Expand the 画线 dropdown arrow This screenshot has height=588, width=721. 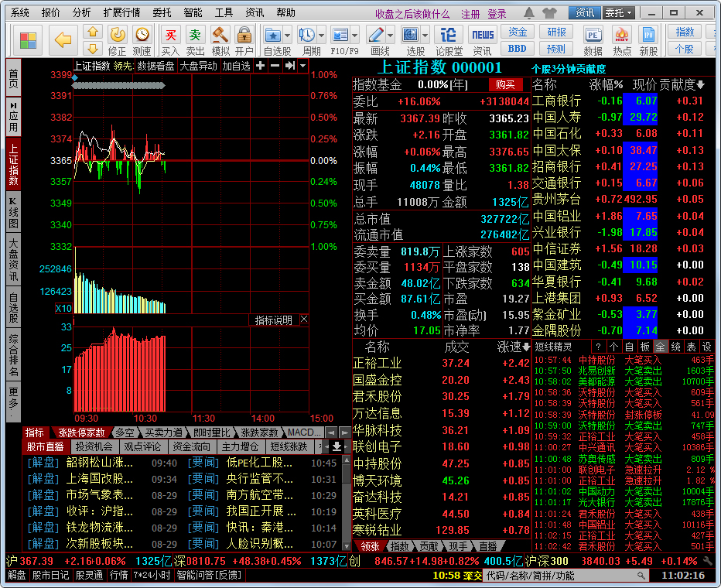(391, 35)
